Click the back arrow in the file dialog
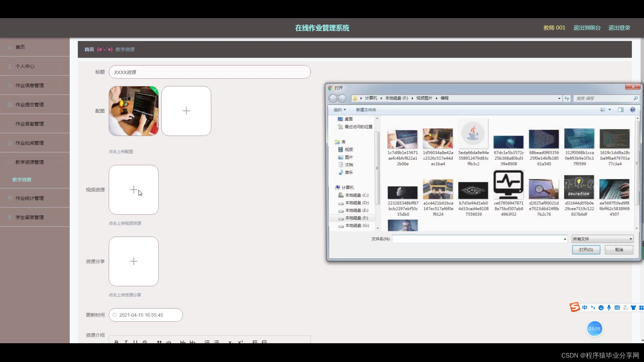Viewport: 644px width, 362px height. (333, 98)
